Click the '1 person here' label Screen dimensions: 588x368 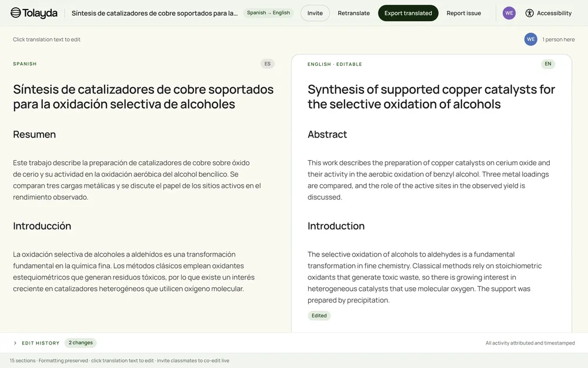pyautogui.click(x=559, y=39)
